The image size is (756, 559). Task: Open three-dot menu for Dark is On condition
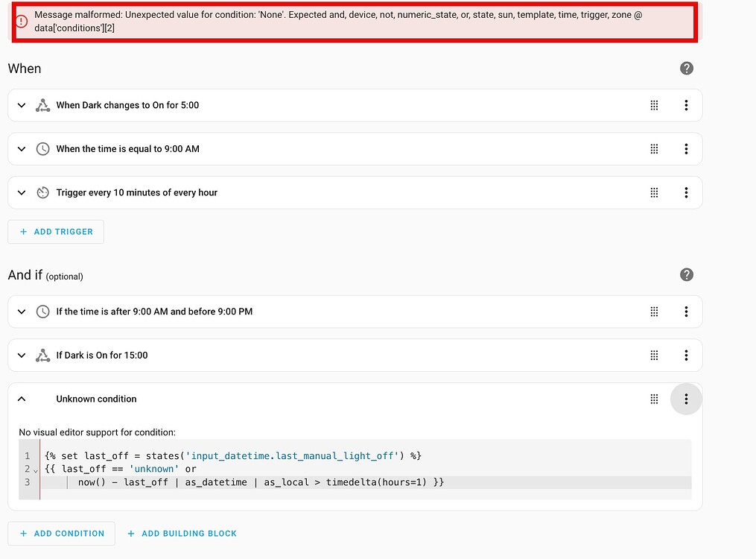686,356
